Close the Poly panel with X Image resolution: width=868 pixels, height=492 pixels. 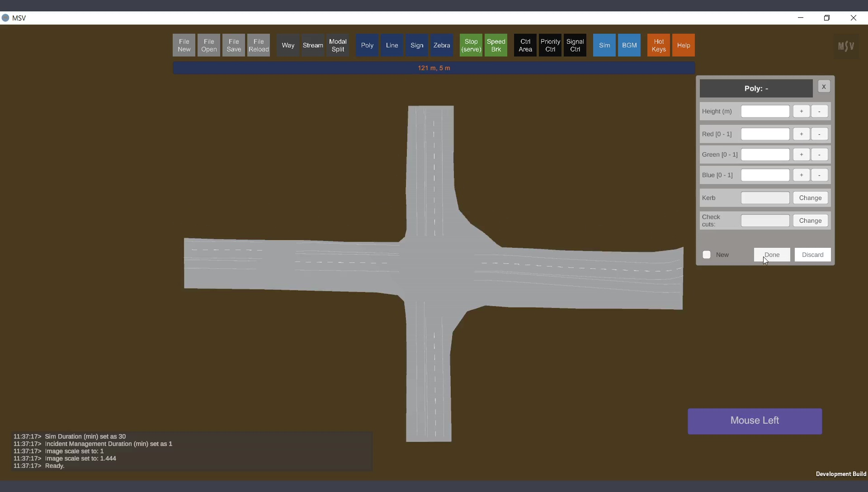tap(824, 86)
